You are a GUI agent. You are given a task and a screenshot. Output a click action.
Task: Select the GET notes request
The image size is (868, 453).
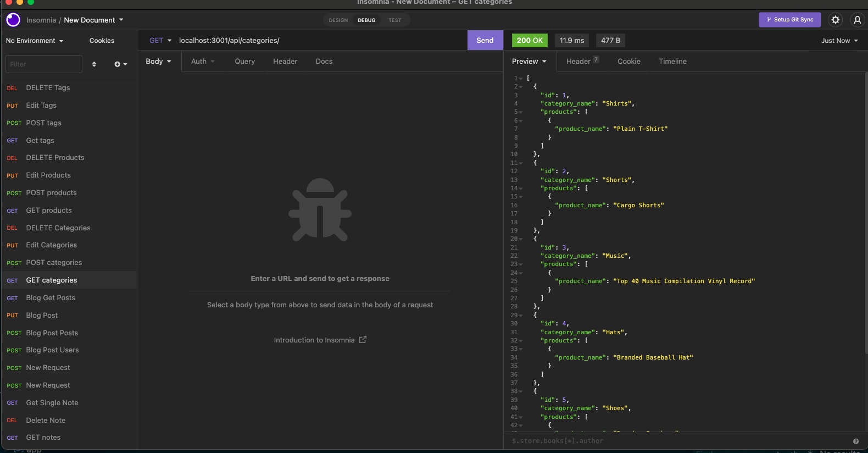coord(69,438)
